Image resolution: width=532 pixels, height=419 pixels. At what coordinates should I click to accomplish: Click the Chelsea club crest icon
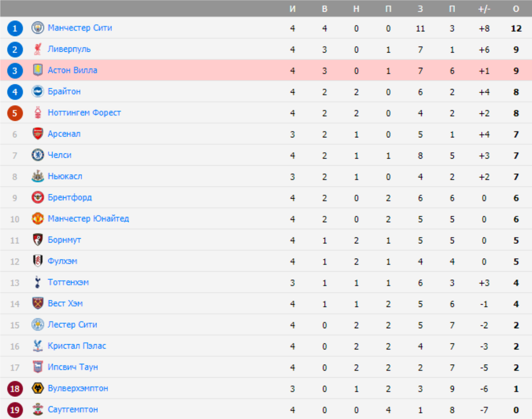click(38, 155)
